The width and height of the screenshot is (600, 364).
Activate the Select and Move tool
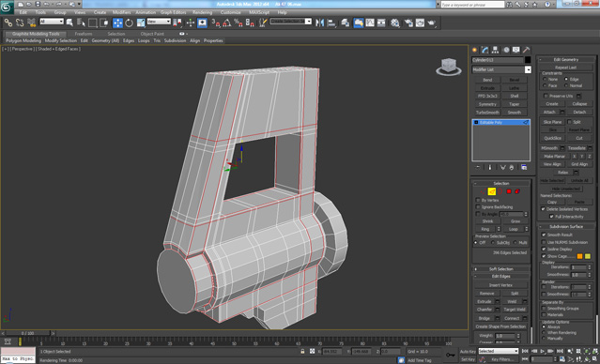(x=117, y=23)
